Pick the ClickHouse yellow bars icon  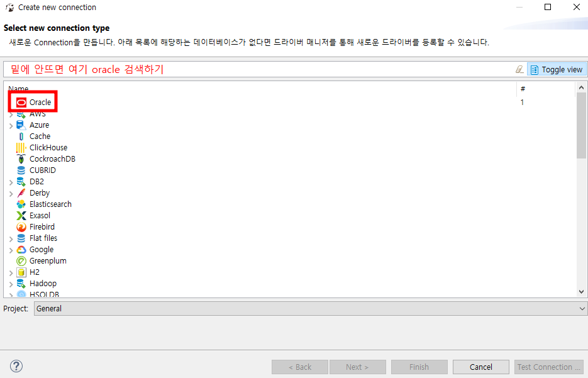pos(21,148)
